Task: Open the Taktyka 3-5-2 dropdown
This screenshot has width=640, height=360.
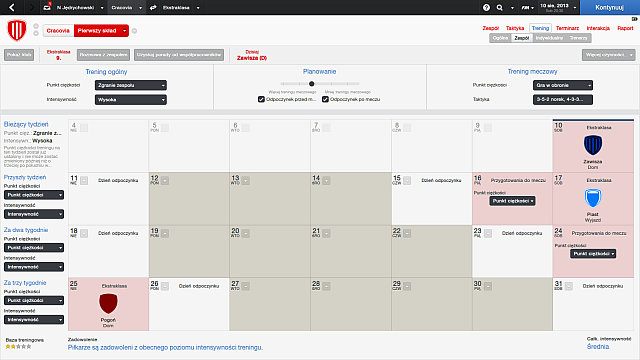Action: [x=563, y=100]
